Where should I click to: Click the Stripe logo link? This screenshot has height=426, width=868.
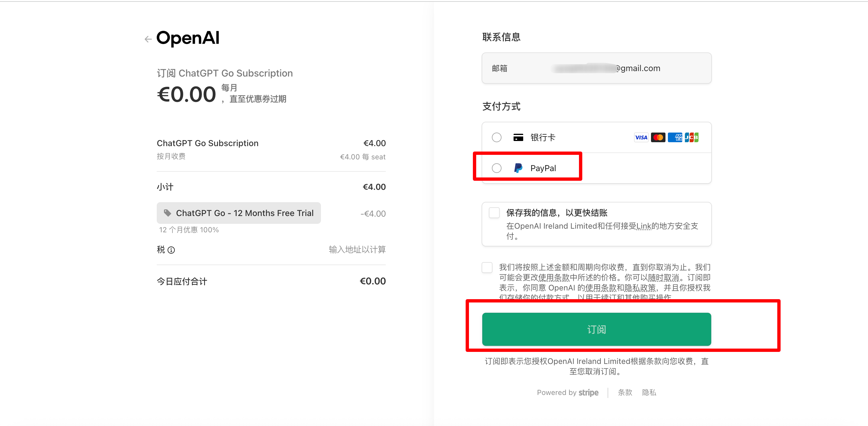click(588, 393)
